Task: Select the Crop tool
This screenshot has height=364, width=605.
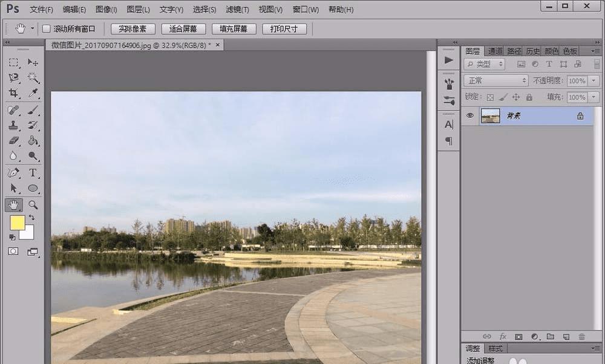Action: click(x=13, y=93)
